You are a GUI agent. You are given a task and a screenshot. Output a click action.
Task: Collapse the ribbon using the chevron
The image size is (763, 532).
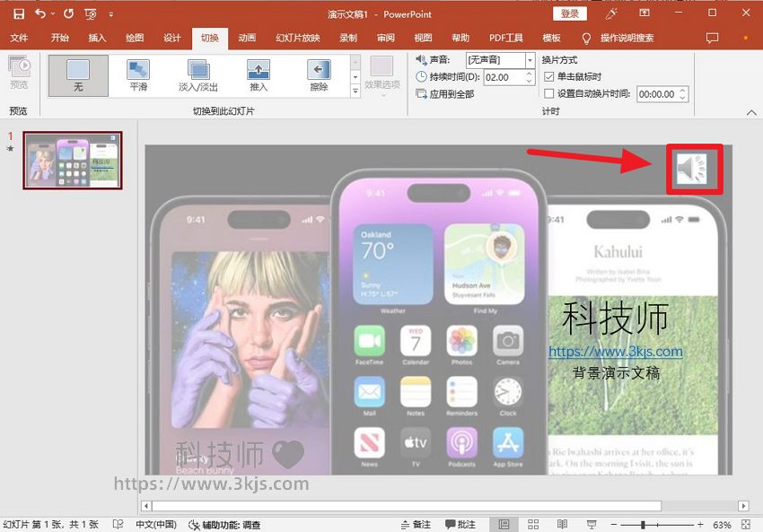(x=751, y=112)
